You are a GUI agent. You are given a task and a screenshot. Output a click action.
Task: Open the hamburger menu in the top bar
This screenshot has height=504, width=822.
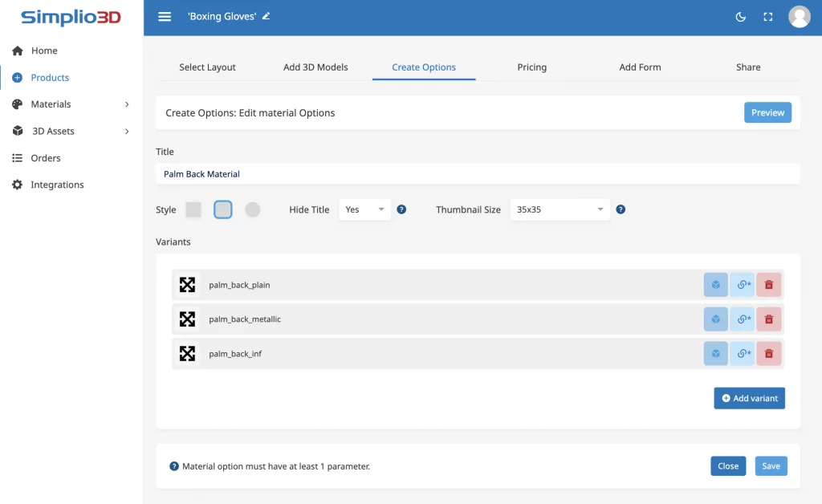pos(165,16)
